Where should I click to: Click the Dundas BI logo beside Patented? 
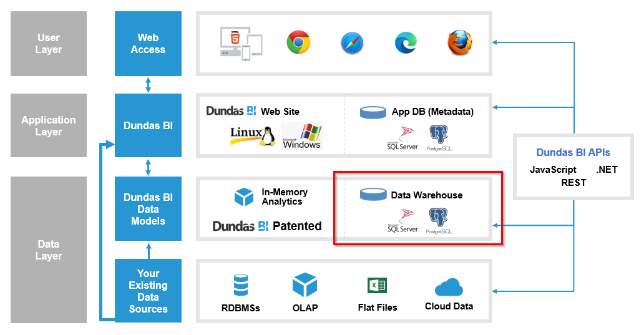coord(240,226)
